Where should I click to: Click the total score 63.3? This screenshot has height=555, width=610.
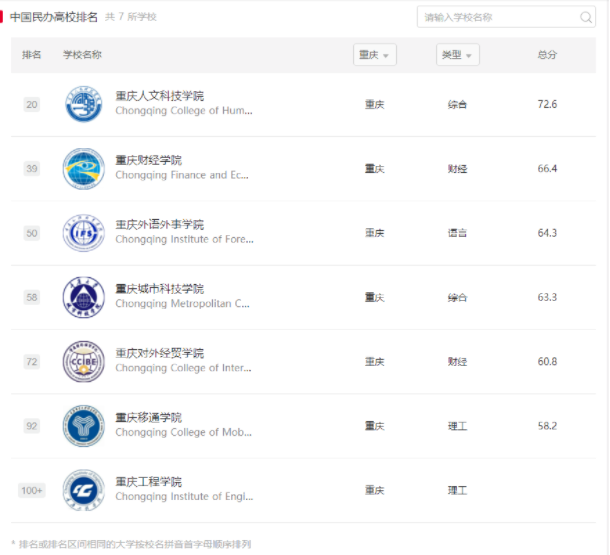coord(547,297)
